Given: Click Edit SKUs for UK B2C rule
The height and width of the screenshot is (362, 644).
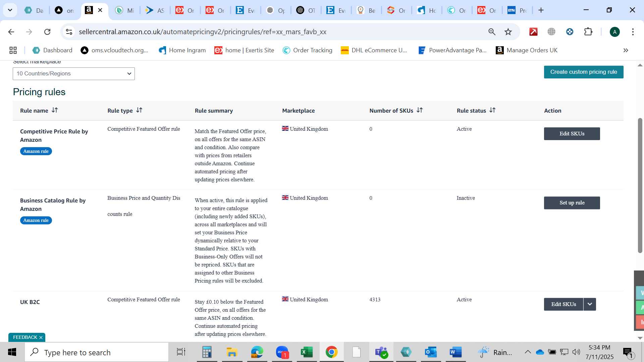Looking at the screenshot, I should click(563, 304).
